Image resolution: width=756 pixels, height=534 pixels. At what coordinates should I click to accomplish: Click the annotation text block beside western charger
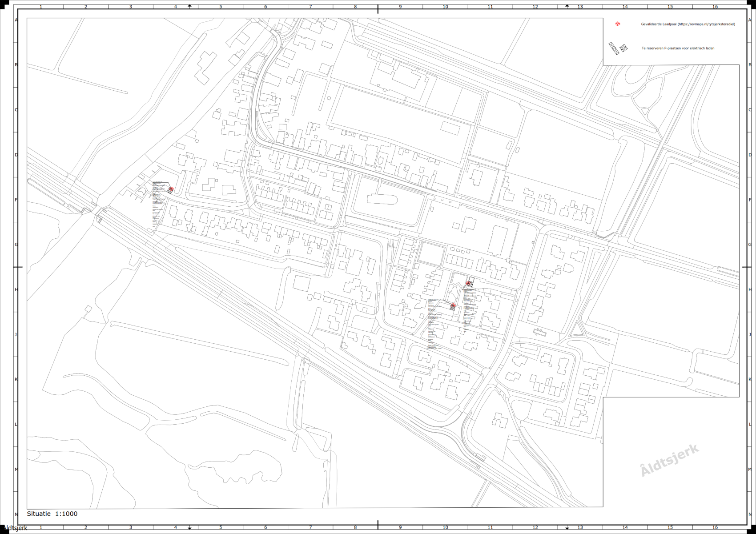(157, 205)
